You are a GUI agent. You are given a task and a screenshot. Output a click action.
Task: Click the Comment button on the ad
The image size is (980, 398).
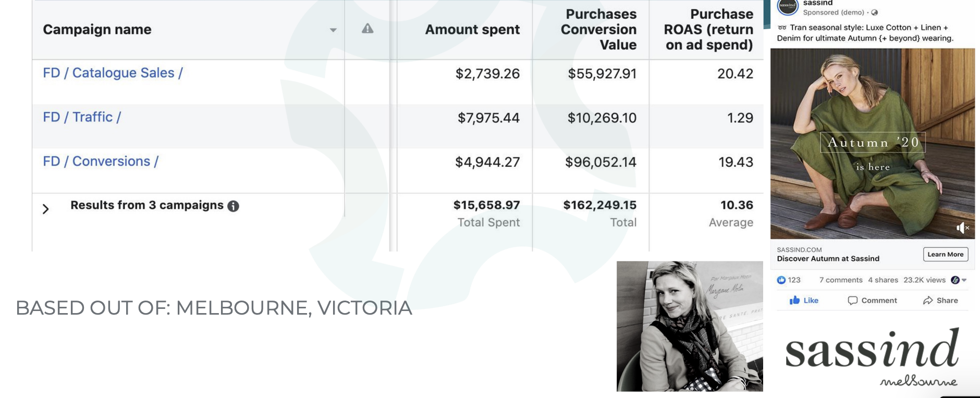pyautogui.click(x=872, y=301)
